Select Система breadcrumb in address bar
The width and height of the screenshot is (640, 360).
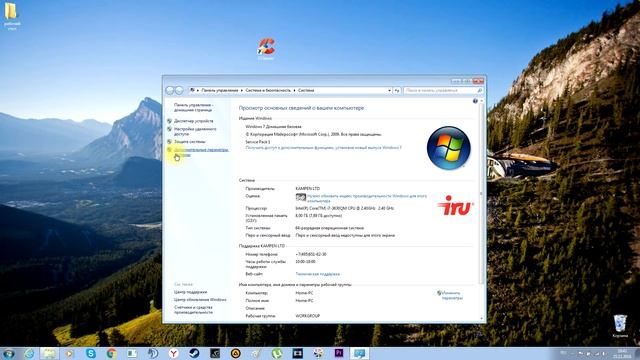tap(306, 90)
